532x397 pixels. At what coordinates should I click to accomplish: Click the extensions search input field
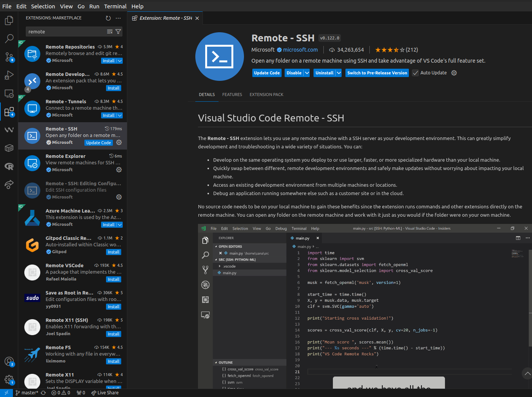(66, 32)
